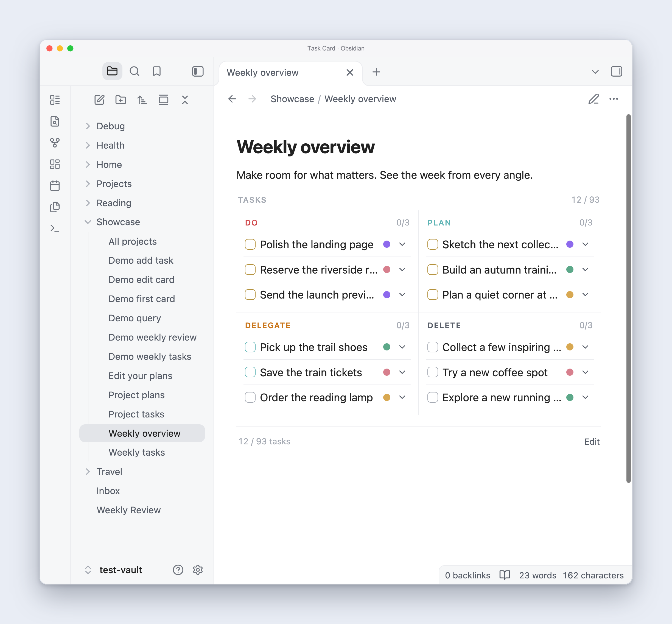Image resolution: width=672 pixels, height=624 pixels.
Task: Open the bookmarks icon
Action: (x=157, y=71)
